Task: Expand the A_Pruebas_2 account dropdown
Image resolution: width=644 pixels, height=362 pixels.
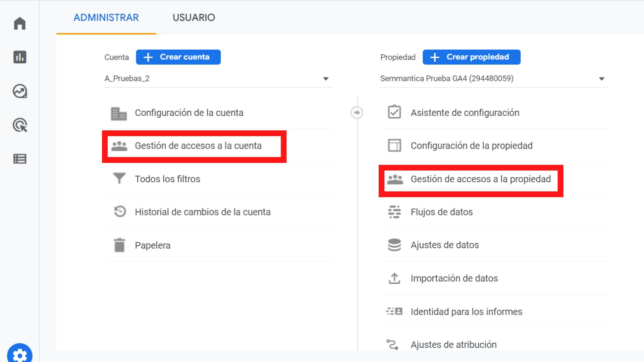Action: [x=325, y=79]
